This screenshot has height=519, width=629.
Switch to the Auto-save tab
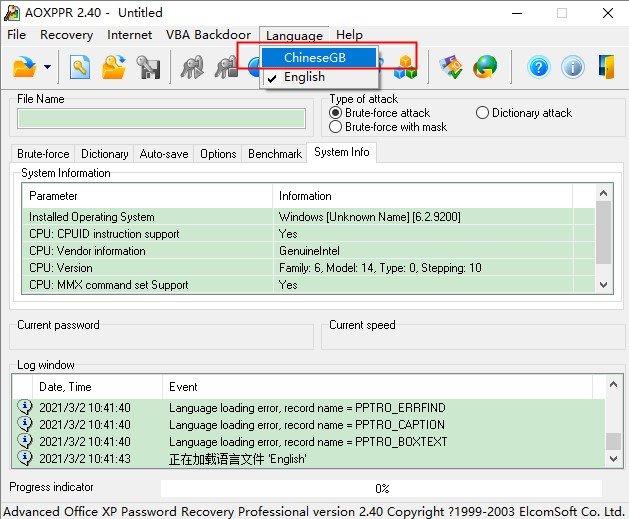click(x=164, y=154)
